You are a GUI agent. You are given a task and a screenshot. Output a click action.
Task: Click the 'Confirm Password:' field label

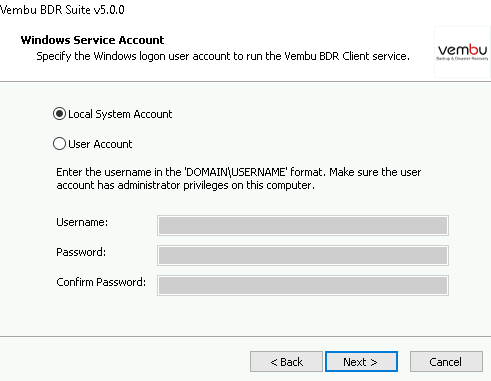(101, 282)
